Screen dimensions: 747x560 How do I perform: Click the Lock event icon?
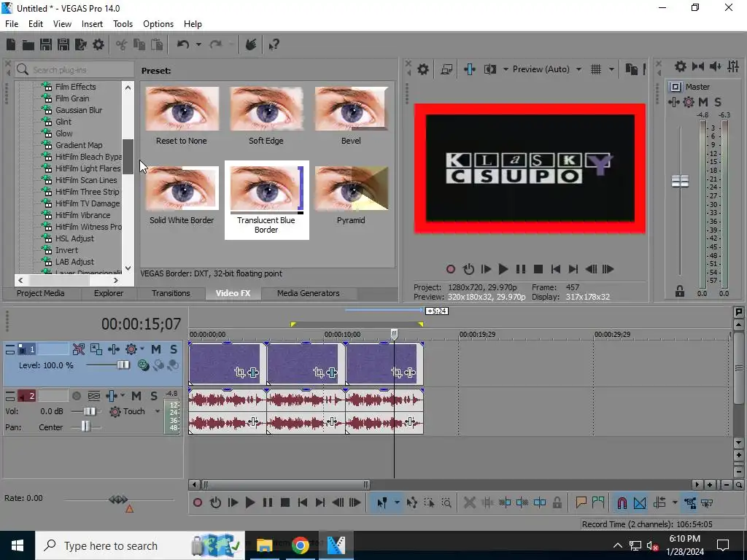click(557, 503)
